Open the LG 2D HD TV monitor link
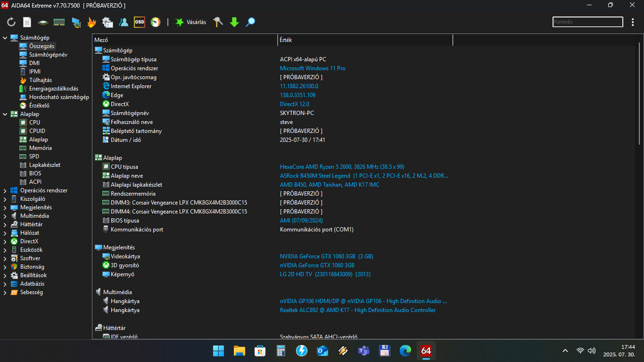The width and height of the screenshot is (644, 362). click(325, 274)
